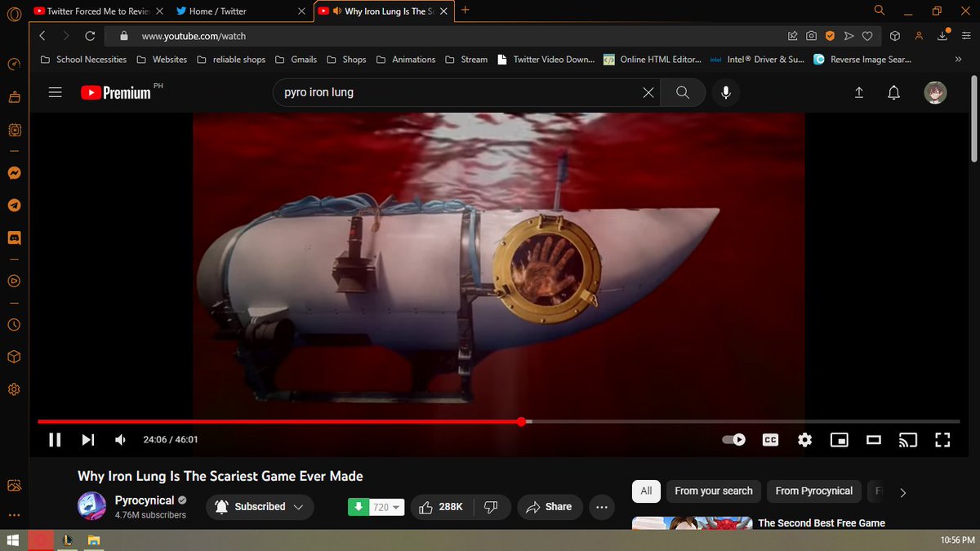Open GX Cleaner broom icon in sidebar
This screenshot has width=980, height=551.
(13, 98)
